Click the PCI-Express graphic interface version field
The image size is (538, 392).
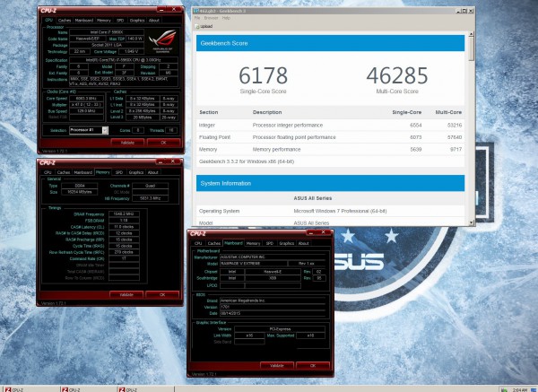280,329
